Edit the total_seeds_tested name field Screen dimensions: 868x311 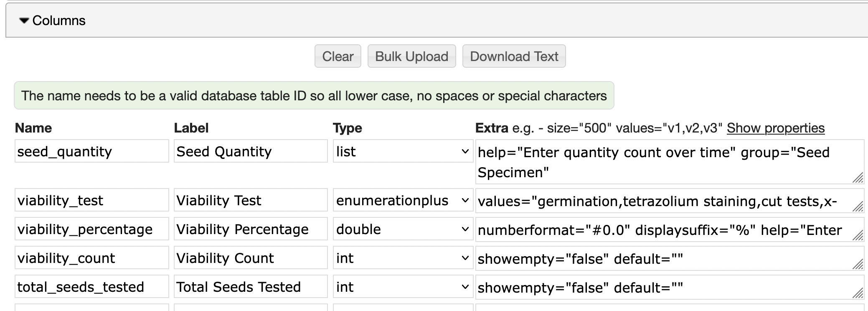point(91,287)
